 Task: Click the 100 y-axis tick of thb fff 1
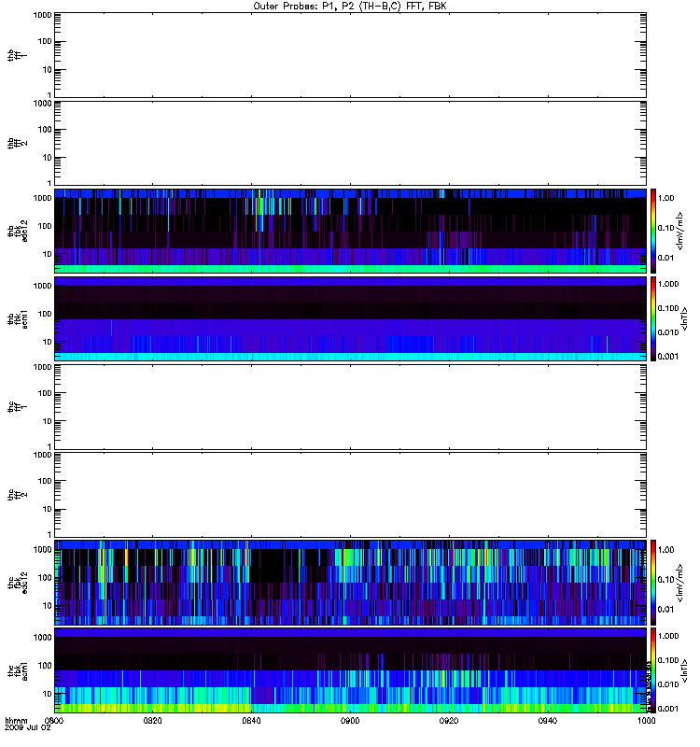tap(45, 41)
